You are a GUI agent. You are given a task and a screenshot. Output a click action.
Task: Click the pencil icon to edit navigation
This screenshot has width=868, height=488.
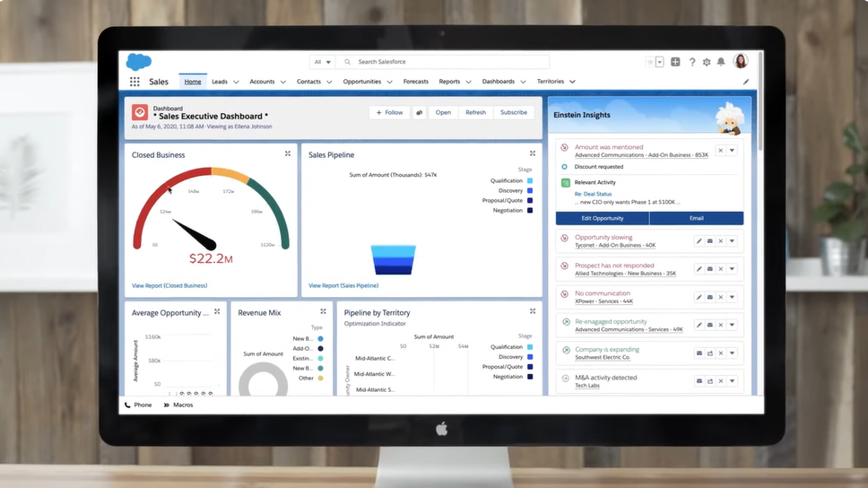coord(746,82)
